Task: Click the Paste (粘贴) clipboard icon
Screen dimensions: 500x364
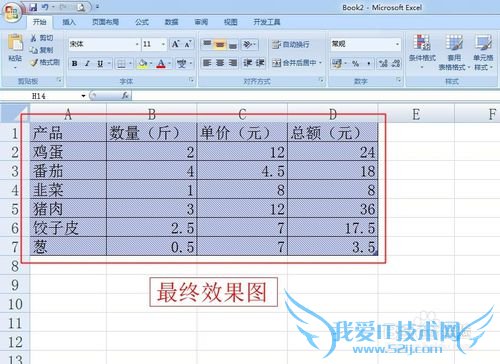Action: (15, 43)
